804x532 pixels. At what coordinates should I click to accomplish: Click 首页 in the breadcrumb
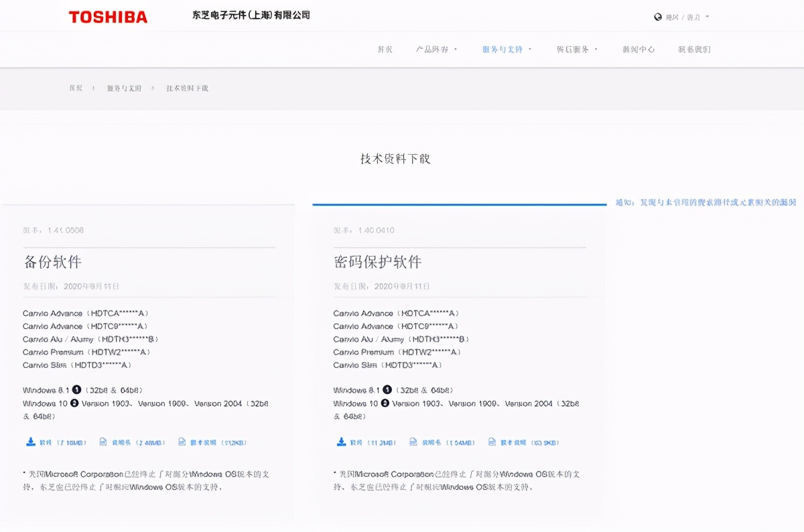[76, 88]
